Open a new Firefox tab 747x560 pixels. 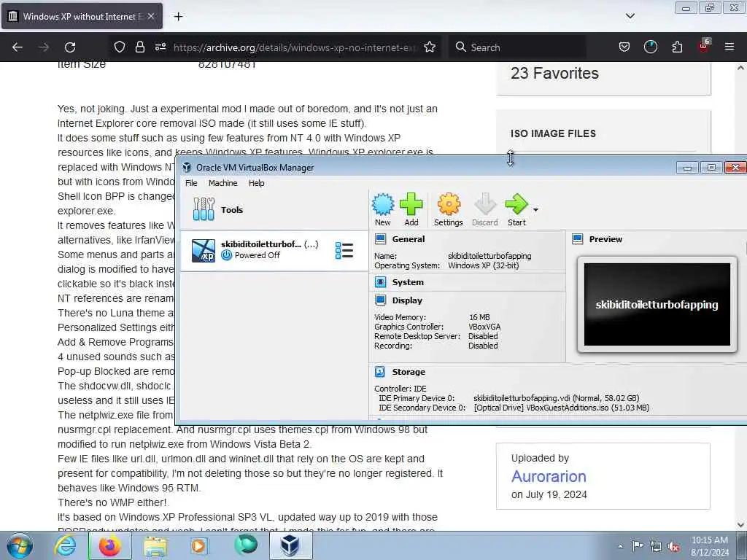click(178, 17)
